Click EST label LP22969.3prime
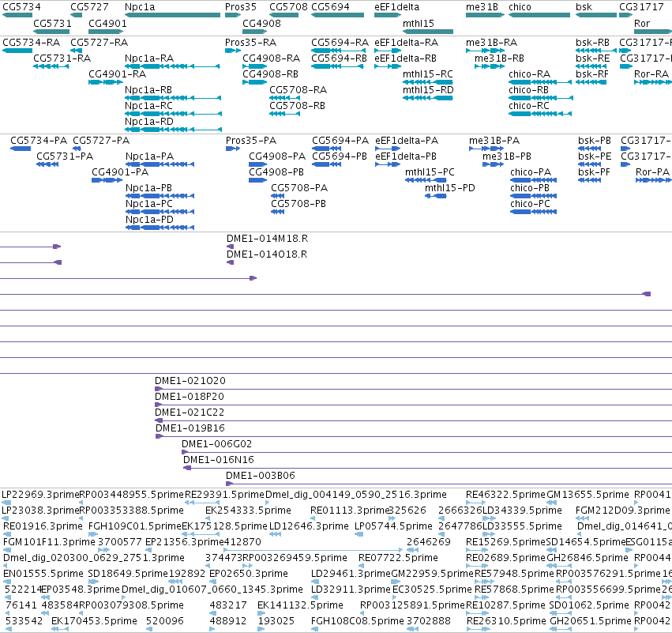This screenshot has height=633, width=672. click(41, 495)
